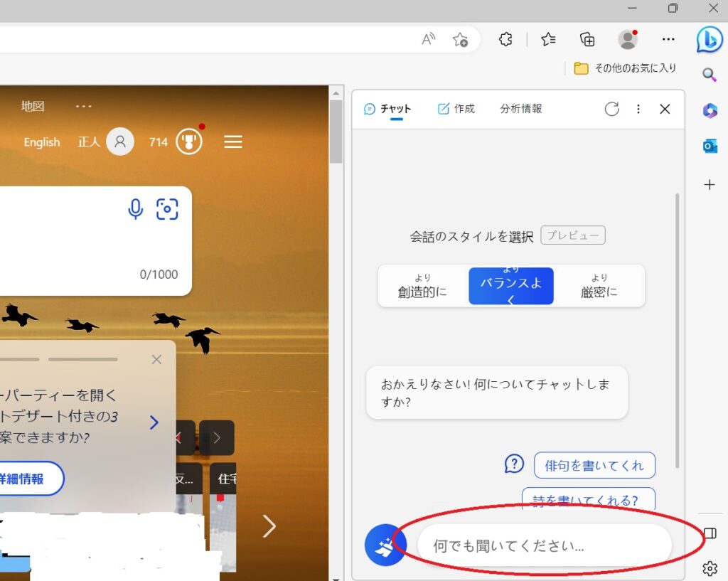The image size is (728, 581).
Task: Select the バランスよく conversation style
Action: click(510, 286)
